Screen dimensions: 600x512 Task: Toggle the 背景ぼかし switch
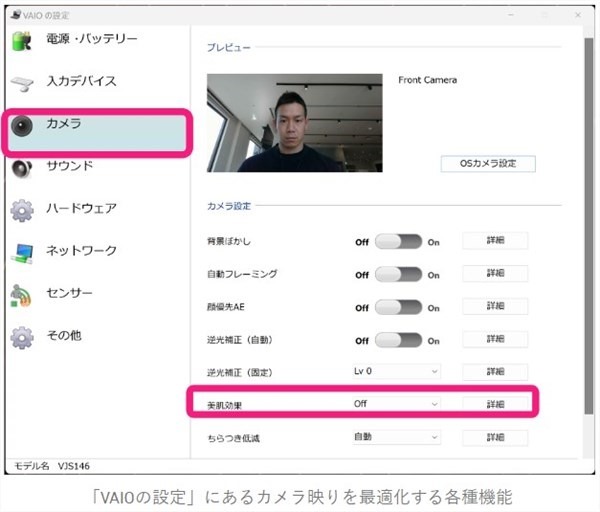pyautogui.click(x=398, y=242)
